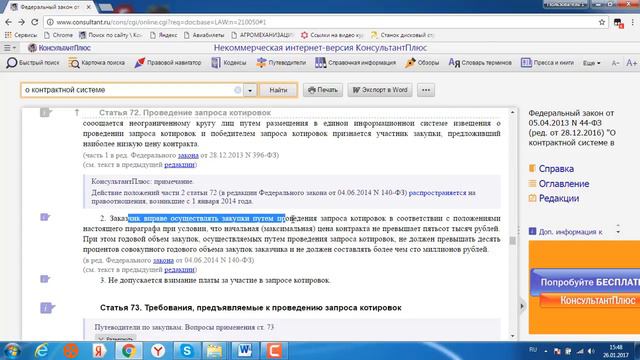
Task: Open Словарь терминов
Action: [x=480, y=63]
